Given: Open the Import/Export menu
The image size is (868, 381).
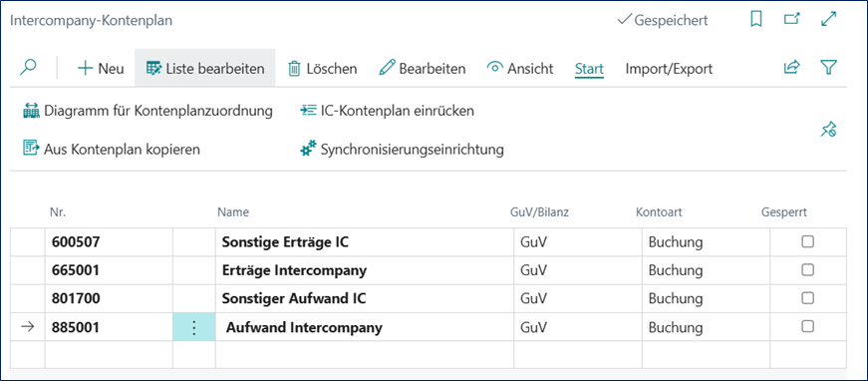Looking at the screenshot, I should click(x=669, y=69).
